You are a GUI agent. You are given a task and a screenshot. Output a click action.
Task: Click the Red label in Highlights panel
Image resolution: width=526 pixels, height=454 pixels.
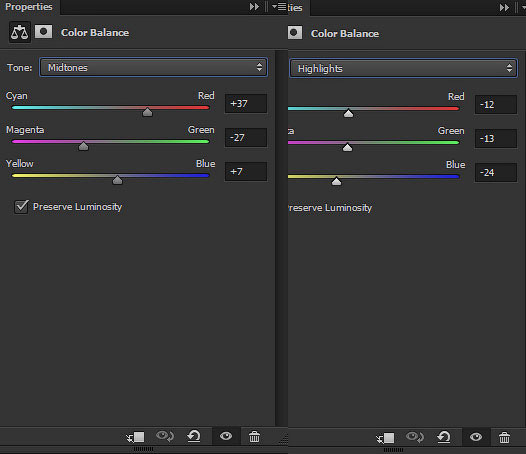pyautogui.click(x=456, y=97)
